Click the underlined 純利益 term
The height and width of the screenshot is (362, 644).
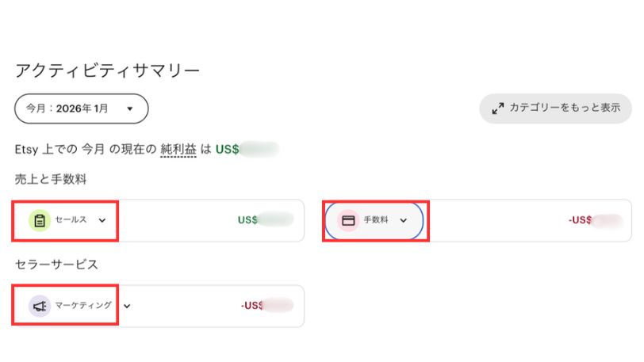tap(178, 148)
